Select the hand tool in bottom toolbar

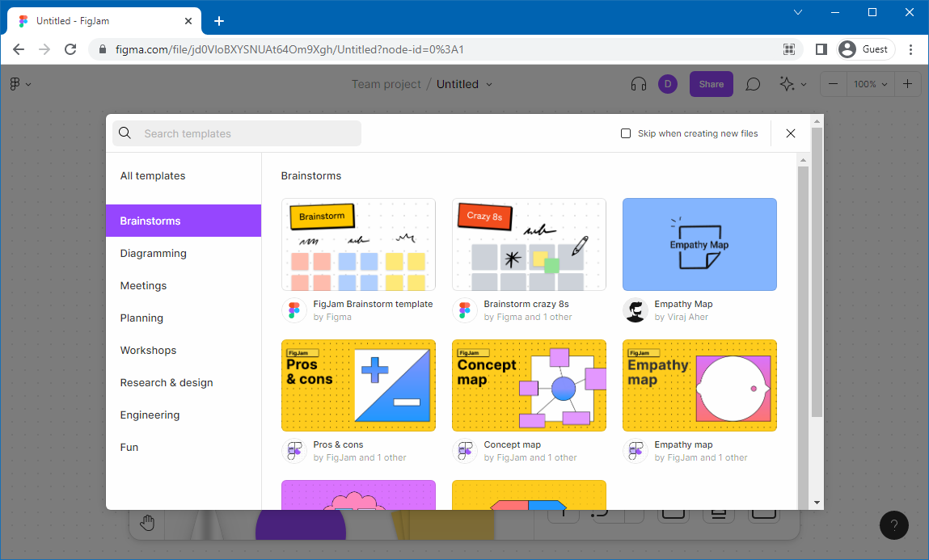147,523
